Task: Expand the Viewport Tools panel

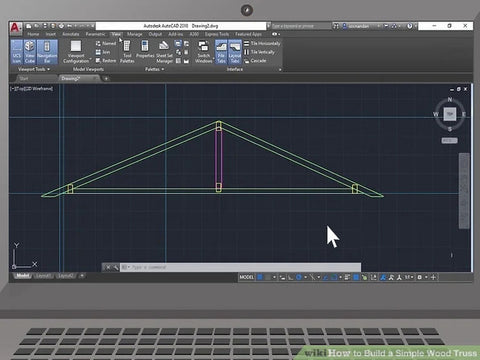Action: (34, 69)
